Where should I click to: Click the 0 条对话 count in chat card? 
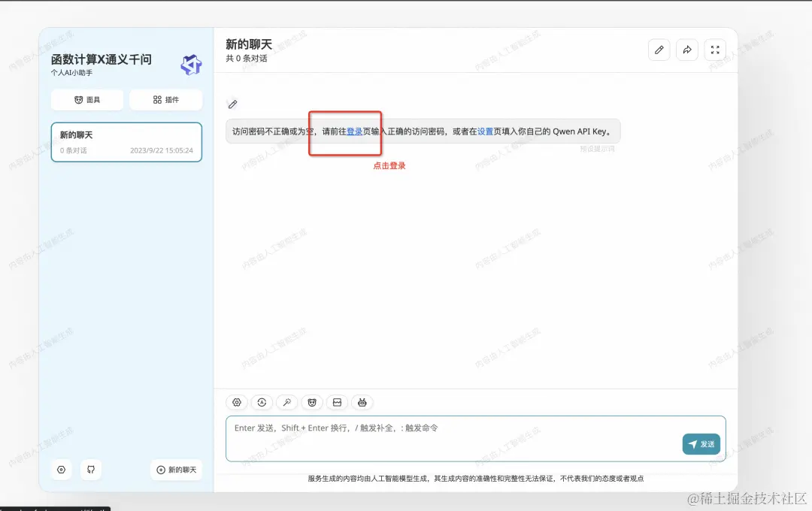[x=74, y=150]
